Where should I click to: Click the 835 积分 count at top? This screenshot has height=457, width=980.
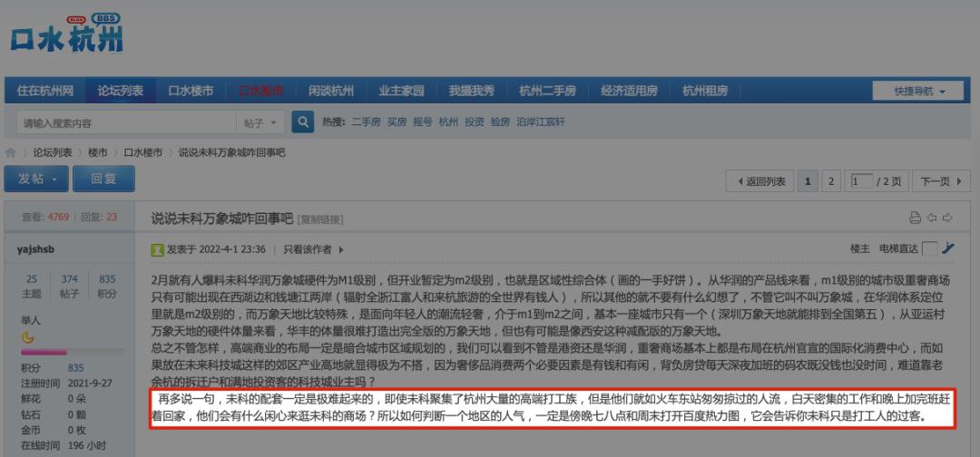pyautogui.click(x=107, y=286)
